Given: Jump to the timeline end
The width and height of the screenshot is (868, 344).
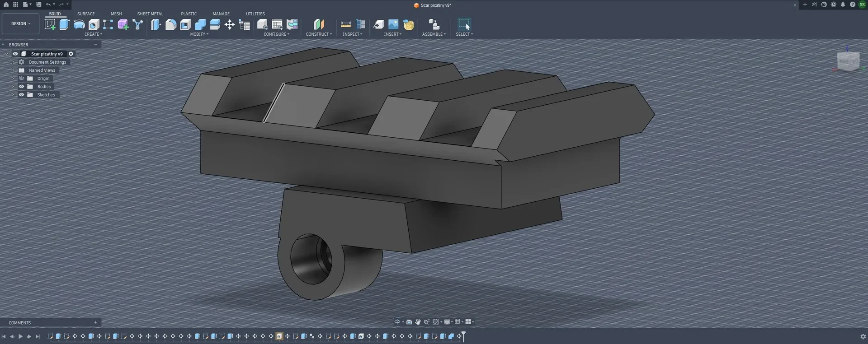Looking at the screenshot, I should click(x=38, y=337).
